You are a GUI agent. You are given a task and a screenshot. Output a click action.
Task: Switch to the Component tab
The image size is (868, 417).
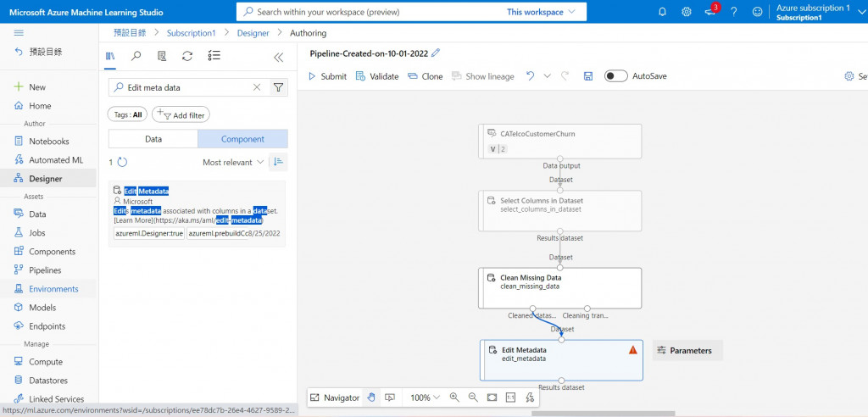coord(243,139)
